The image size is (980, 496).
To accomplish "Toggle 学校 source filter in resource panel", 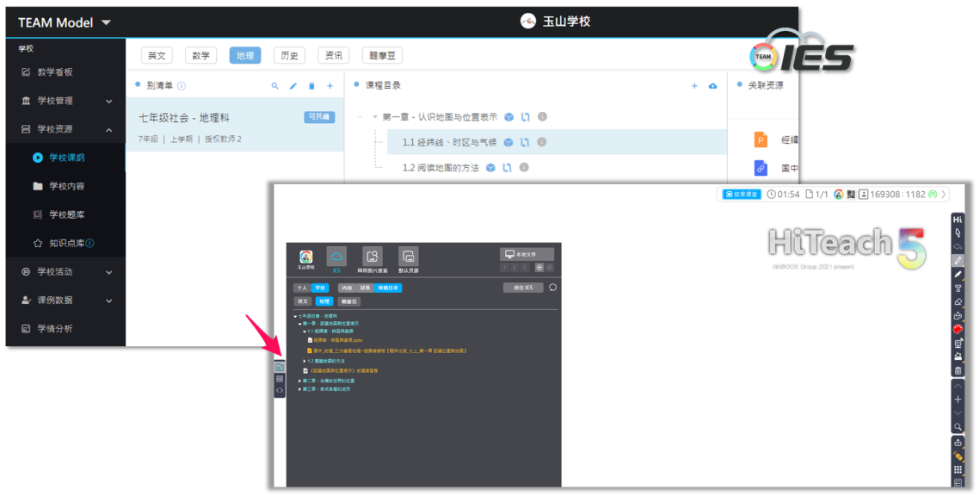I will (320, 288).
